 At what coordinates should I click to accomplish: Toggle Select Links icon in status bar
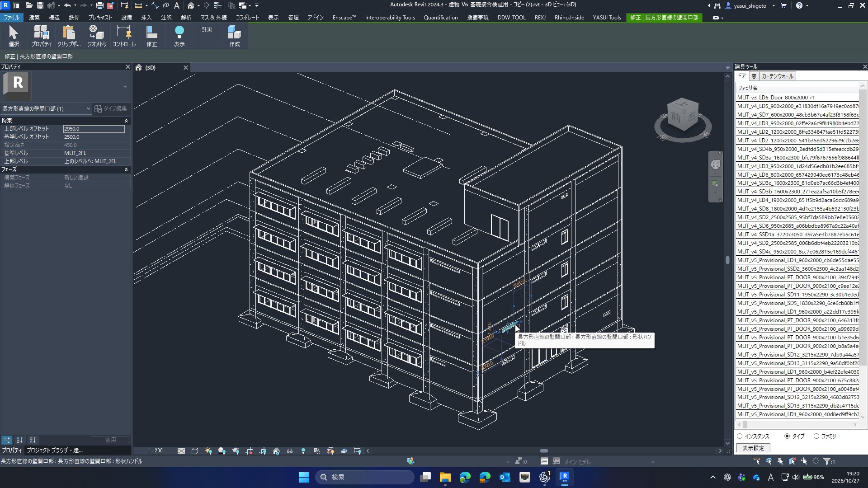[757, 461]
